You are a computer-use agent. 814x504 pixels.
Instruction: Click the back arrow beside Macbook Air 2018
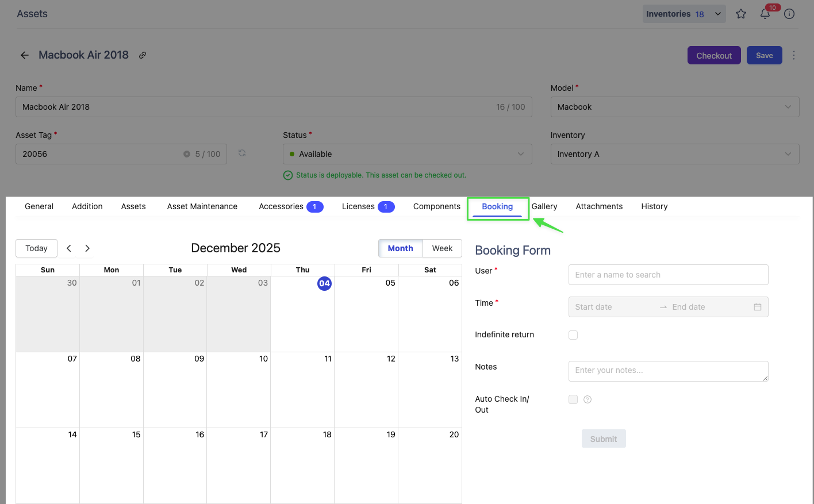(25, 55)
